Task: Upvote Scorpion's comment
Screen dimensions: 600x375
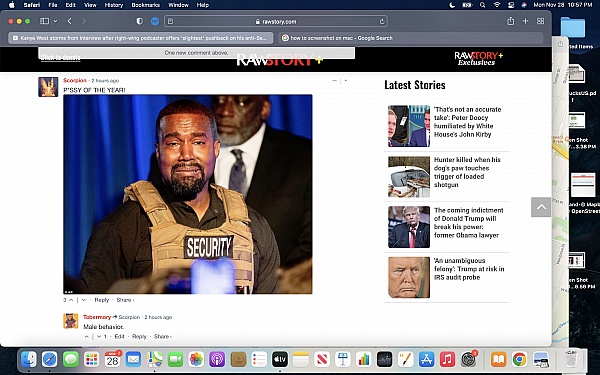Action: point(71,300)
